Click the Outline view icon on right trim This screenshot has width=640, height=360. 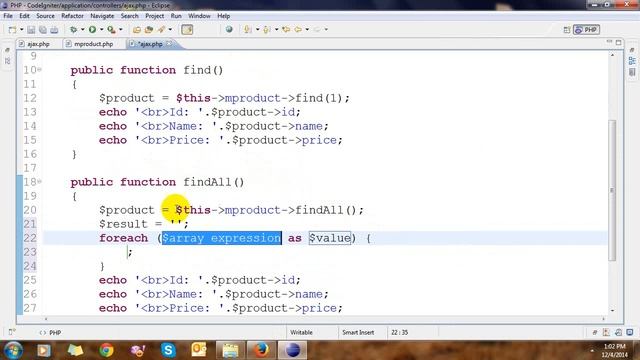632,61
